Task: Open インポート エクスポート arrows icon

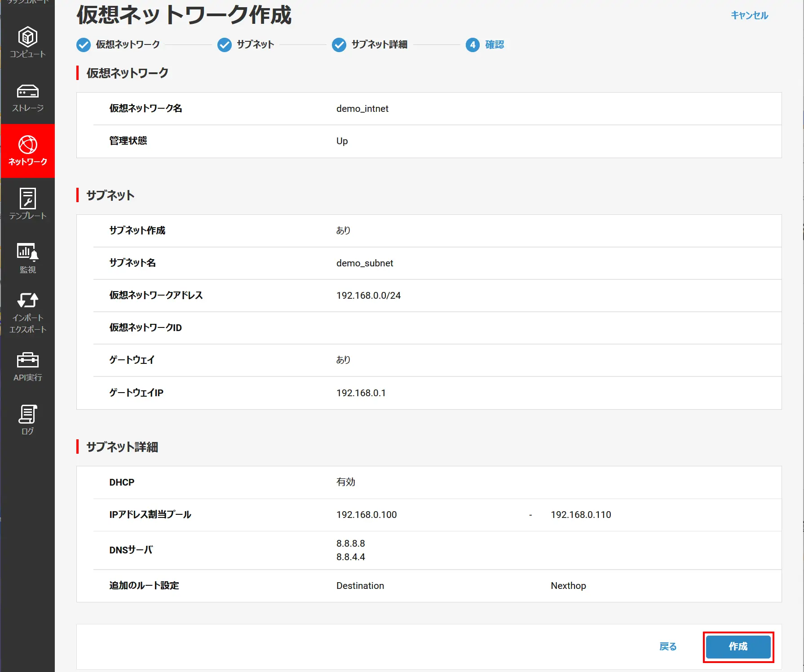Action: tap(27, 300)
